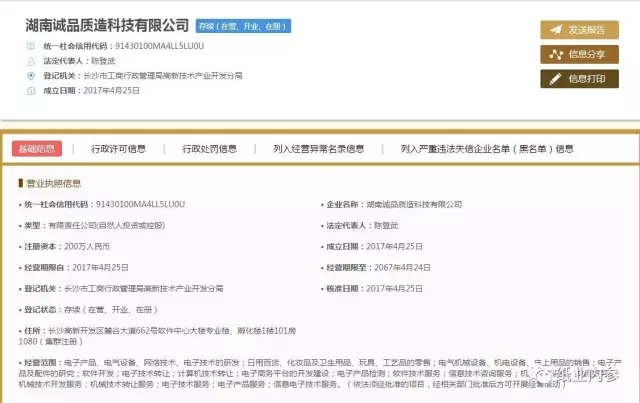Click header credit code 91430100MA4LL5LU0U

[160, 46]
